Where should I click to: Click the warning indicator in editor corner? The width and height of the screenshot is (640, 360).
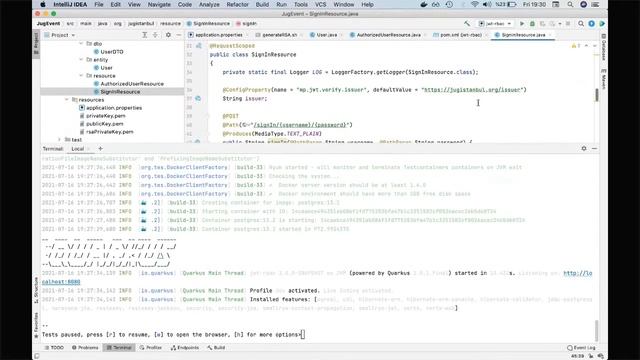point(576,46)
